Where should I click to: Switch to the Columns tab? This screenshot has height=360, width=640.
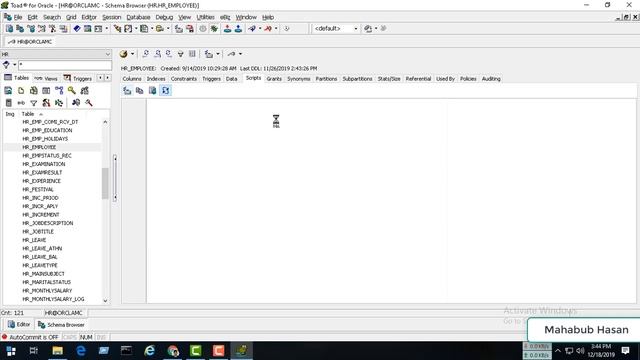tap(132, 79)
